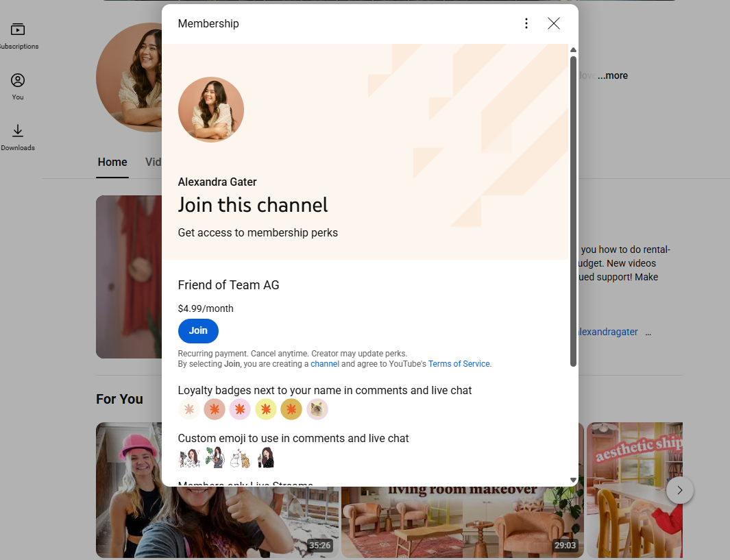Click the 'Friend of Team AG' tier title
This screenshot has height=560, width=730.
tap(228, 285)
